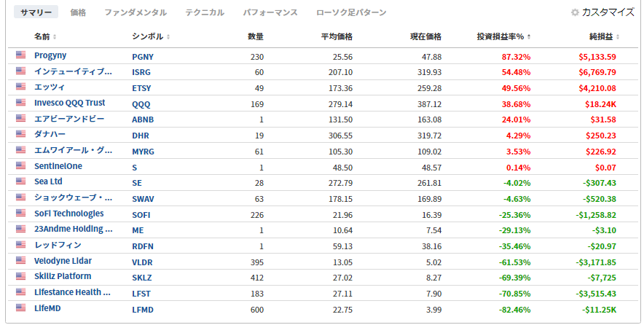
Task: Click the customize gear icon
Action: pyautogui.click(x=575, y=12)
